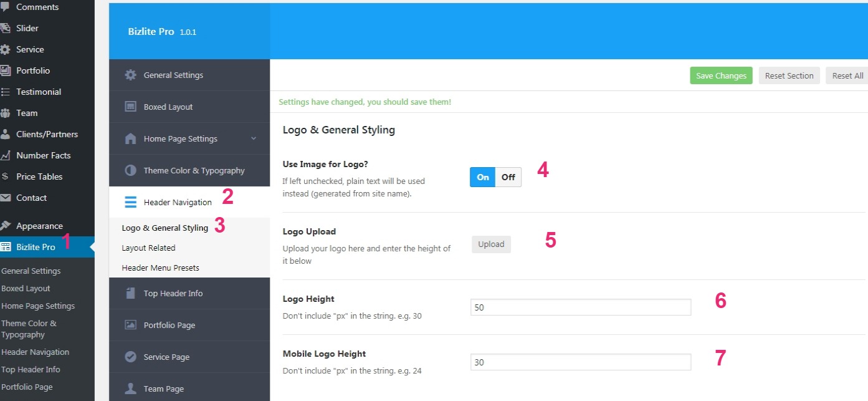868x401 pixels.
Task: Click the Boxed Layout panel icon
Action: click(x=130, y=107)
